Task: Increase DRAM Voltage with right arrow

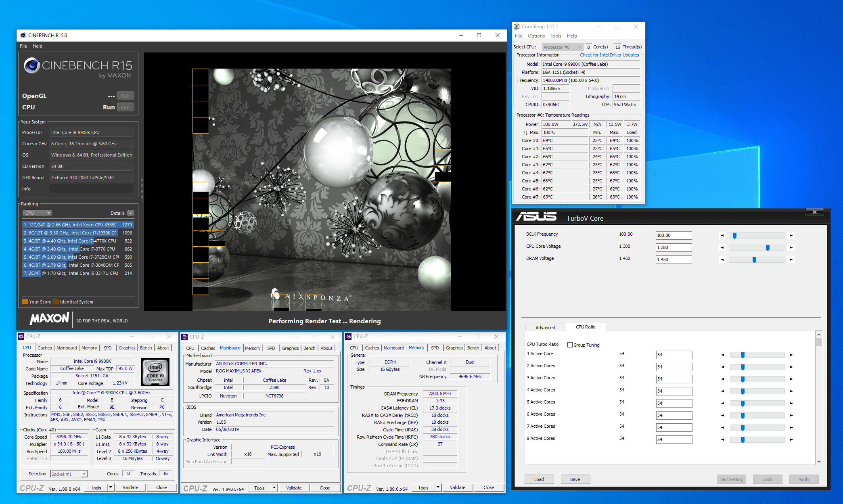Action: coord(791,259)
